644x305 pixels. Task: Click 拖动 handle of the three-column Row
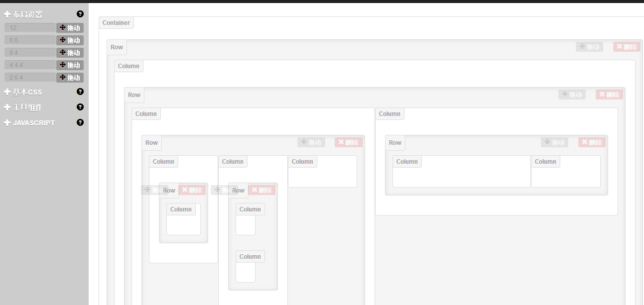click(311, 142)
